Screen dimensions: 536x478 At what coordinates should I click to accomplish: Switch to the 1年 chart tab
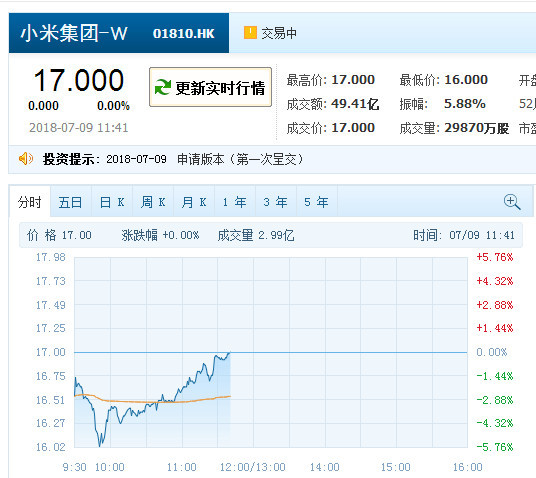(235, 202)
